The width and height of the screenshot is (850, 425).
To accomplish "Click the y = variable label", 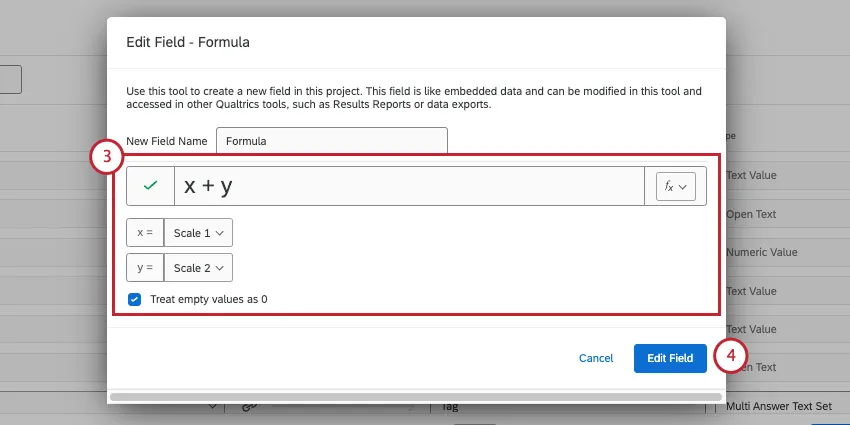I will pyautogui.click(x=145, y=268).
